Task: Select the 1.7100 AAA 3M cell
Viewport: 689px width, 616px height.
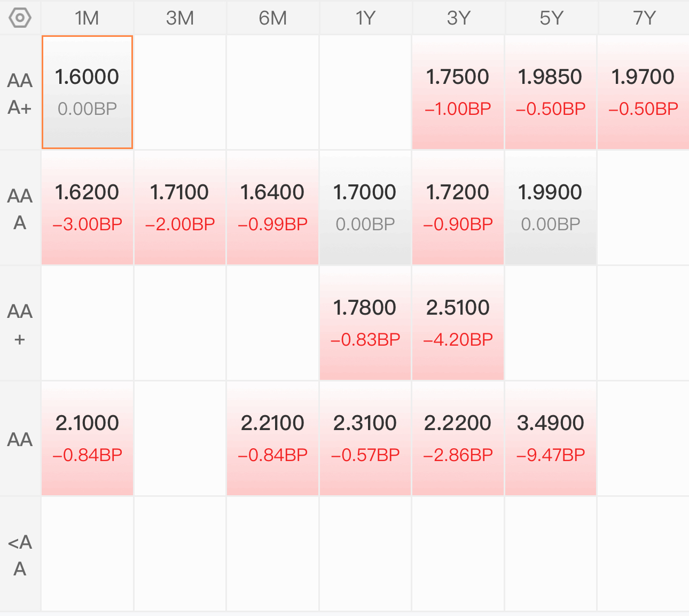Action: click(179, 207)
